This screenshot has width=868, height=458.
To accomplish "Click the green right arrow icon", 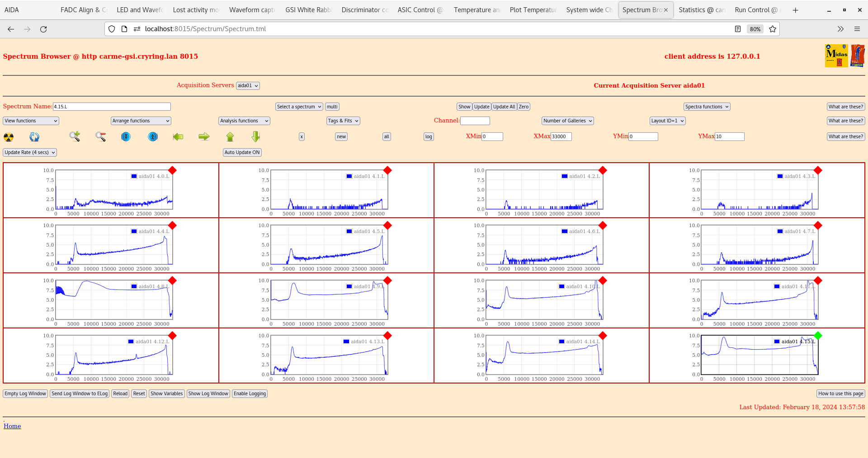I will click(204, 136).
